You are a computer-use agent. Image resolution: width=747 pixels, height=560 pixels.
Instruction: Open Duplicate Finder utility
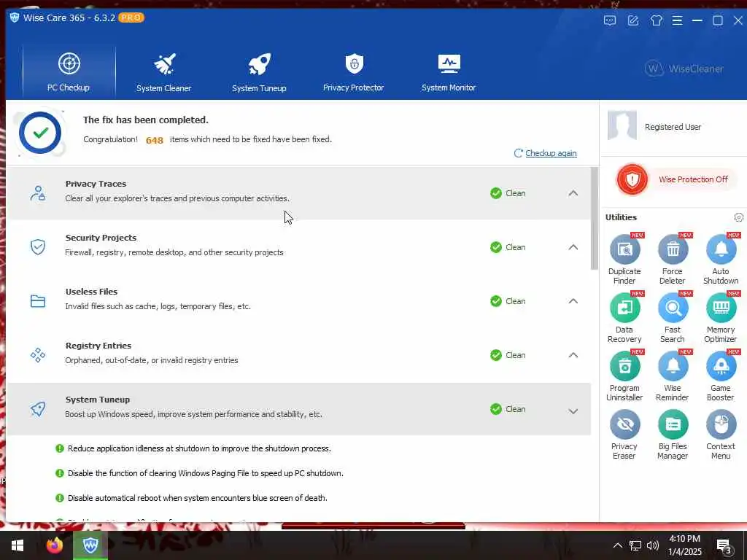624,260
